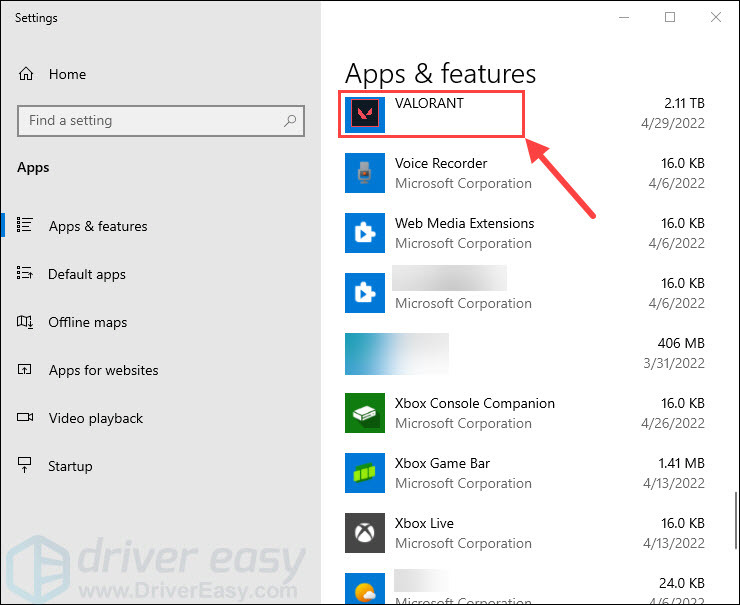Screen dimensions: 740x605
Task: Select the VALORANT app name
Action: (429, 103)
